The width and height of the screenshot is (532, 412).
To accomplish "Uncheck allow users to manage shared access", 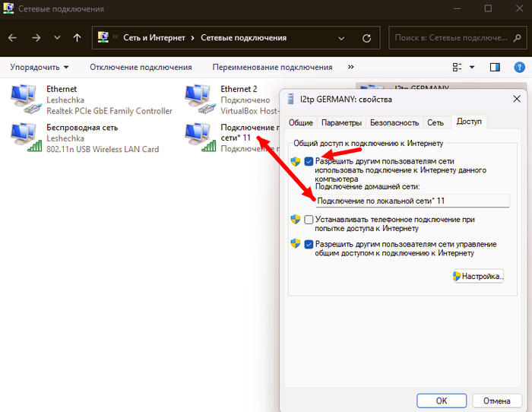I will point(309,244).
